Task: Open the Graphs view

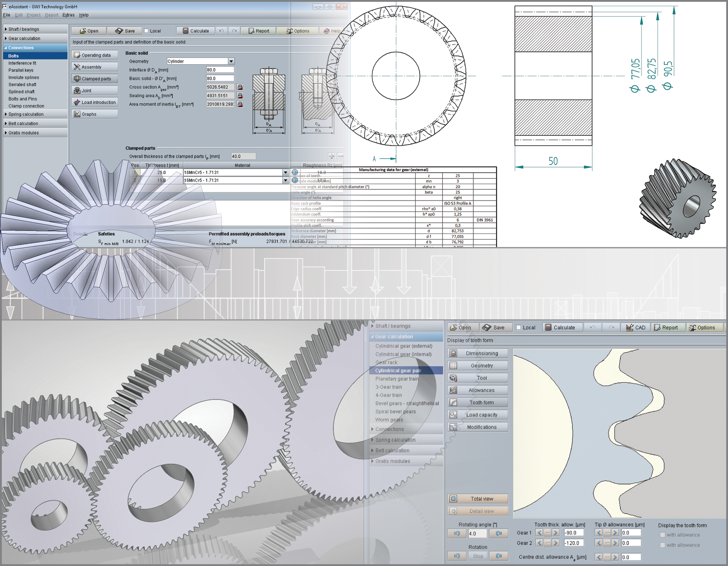Action: coord(94,114)
